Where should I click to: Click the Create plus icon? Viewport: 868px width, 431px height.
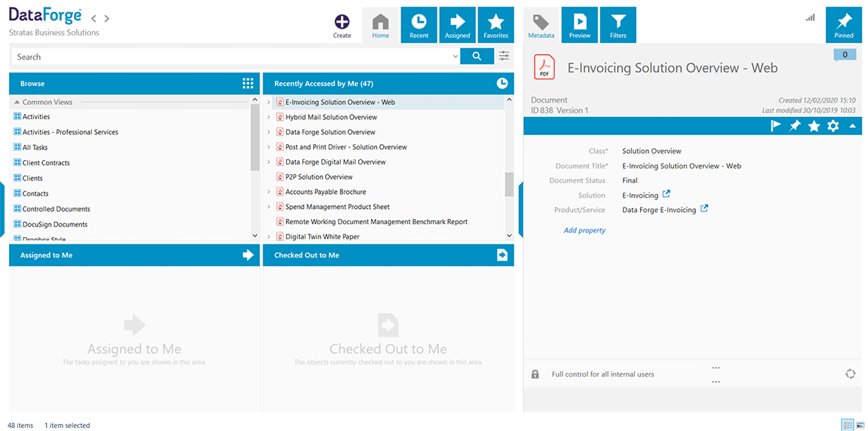pos(342,22)
